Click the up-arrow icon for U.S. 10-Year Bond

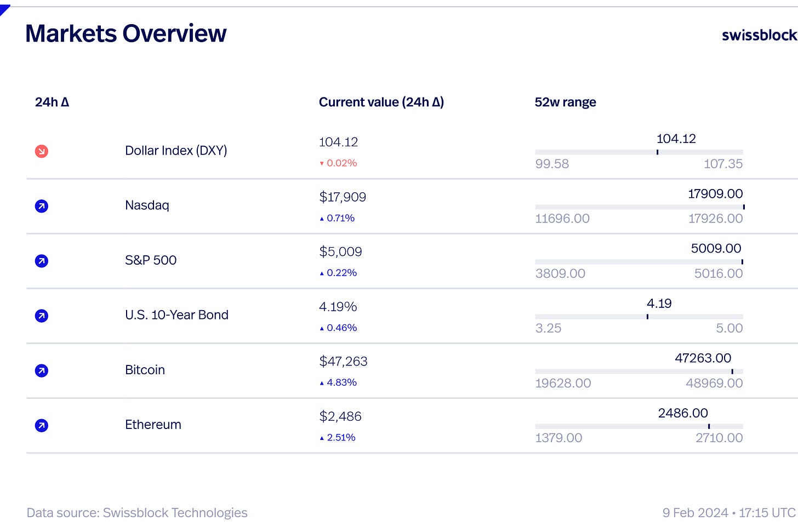tap(42, 316)
